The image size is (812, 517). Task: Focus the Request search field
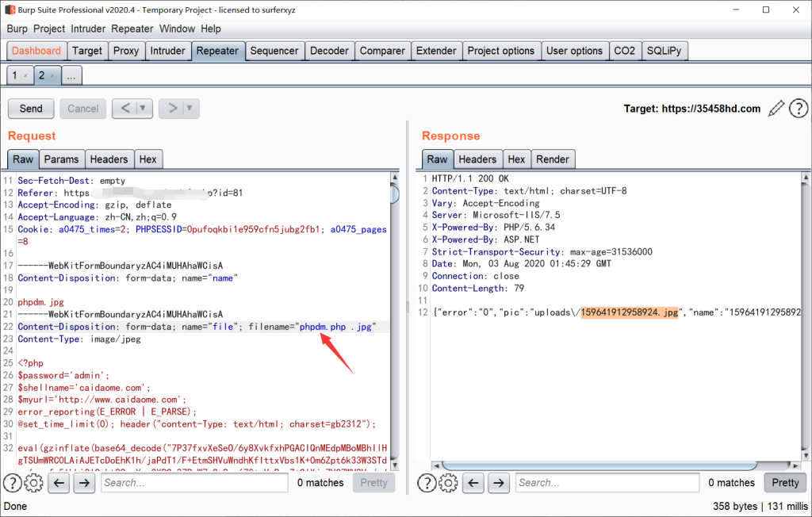(194, 483)
